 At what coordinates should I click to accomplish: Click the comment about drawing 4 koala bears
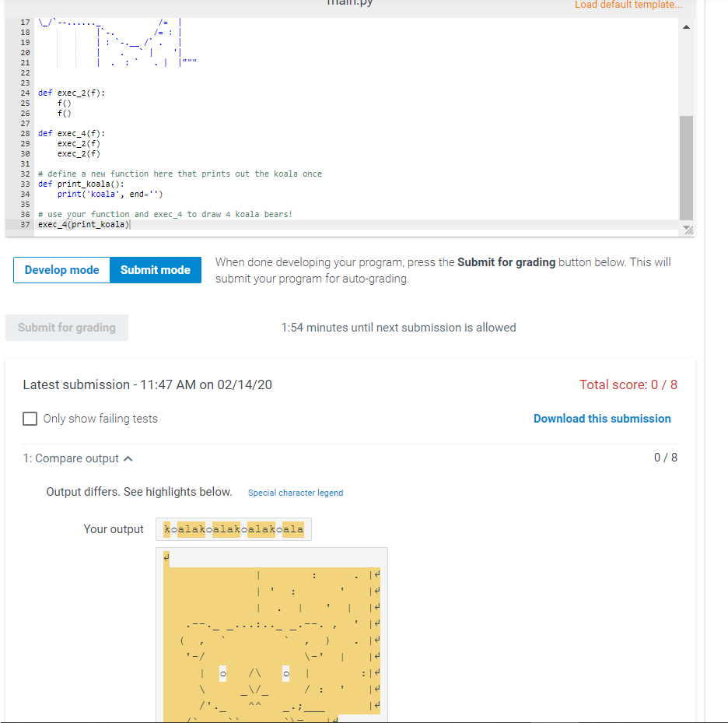(x=165, y=214)
